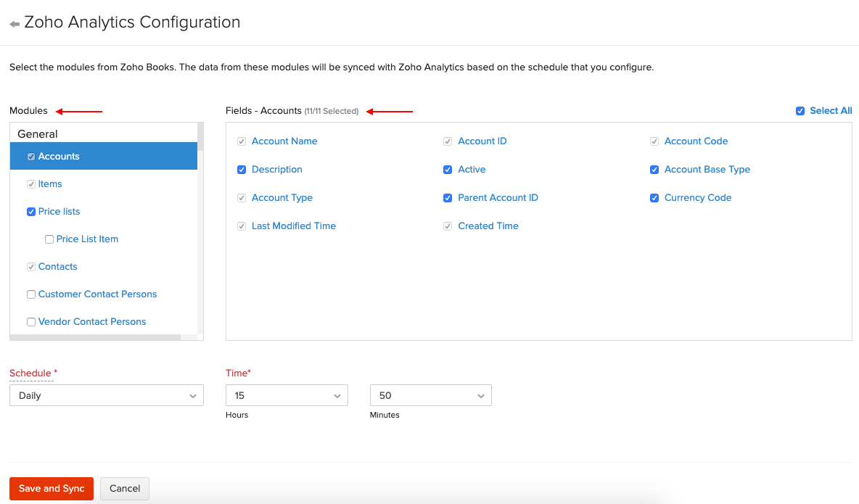Click the Modules list vertical scrollbar
The height and width of the screenshot is (504, 859).
click(x=200, y=218)
